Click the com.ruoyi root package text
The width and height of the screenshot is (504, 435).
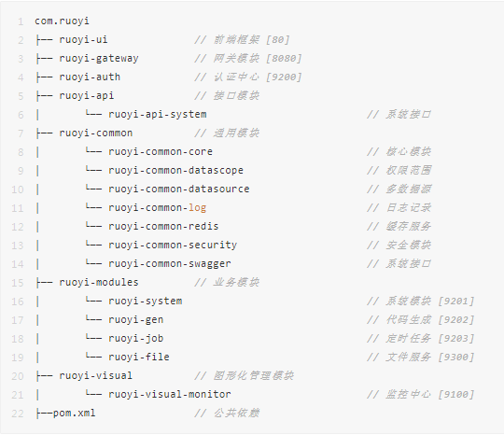click(62, 21)
